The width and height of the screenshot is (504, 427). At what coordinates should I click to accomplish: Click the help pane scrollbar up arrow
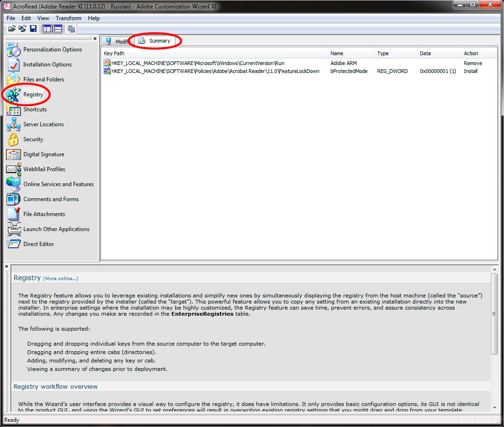(494, 269)
